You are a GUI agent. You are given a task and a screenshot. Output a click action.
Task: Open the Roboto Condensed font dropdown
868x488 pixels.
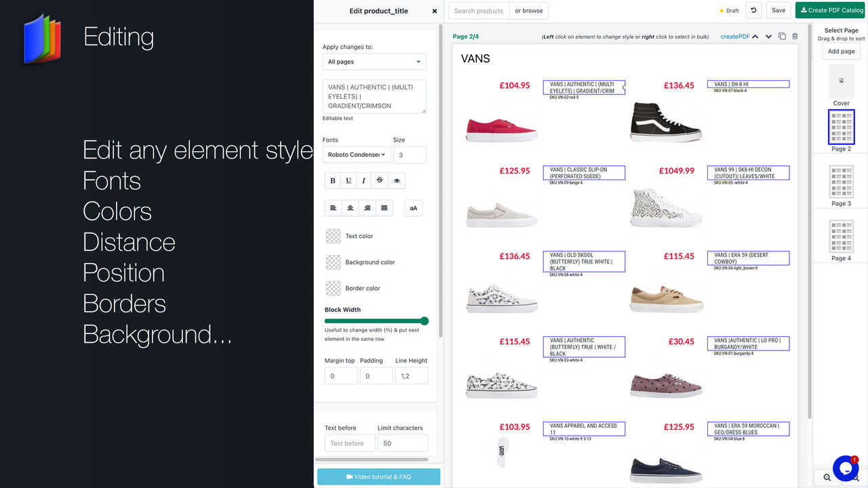pyautogui.click(x=356, y=155)
